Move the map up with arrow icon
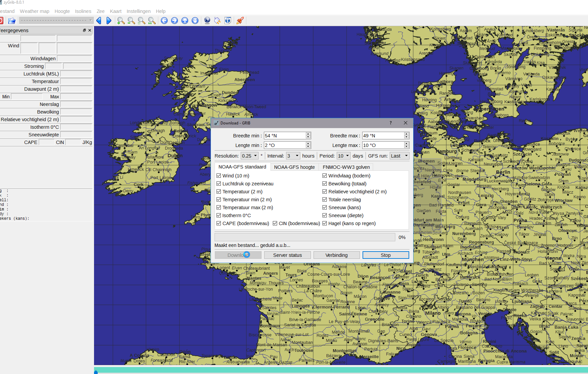Screen dimensions: 588x374 pyautogui.click(x=185, y=21)
